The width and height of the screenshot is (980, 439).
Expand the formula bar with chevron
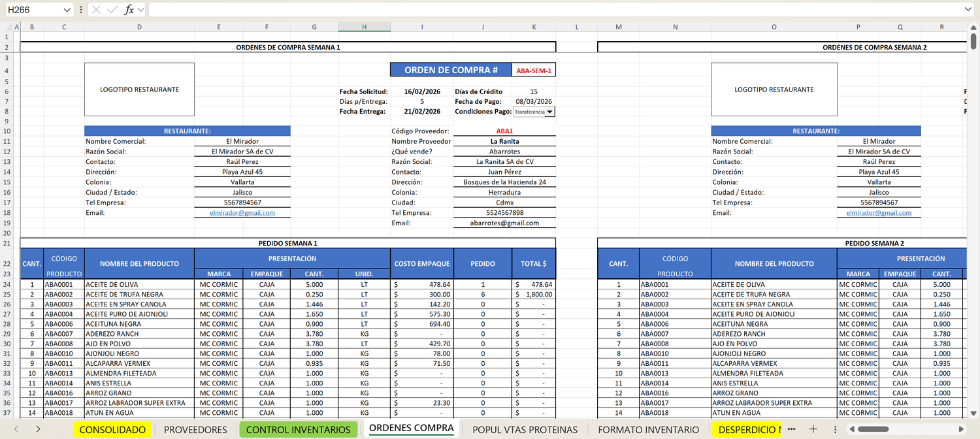(x=968, y=10)
